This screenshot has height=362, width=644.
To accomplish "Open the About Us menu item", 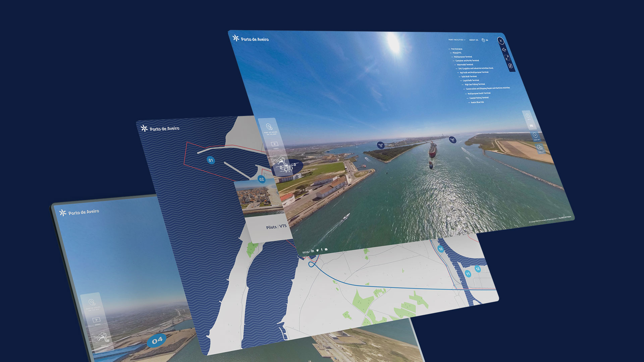I will (474, 40).
